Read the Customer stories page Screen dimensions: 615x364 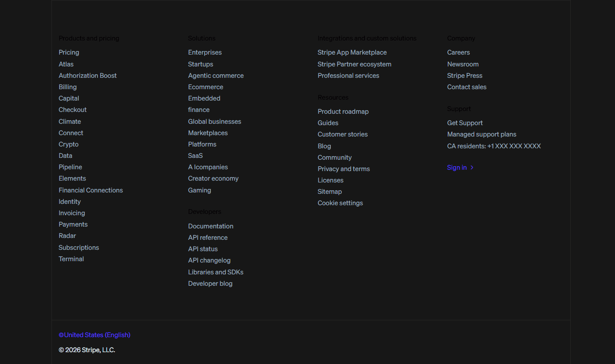pos(343,134)
